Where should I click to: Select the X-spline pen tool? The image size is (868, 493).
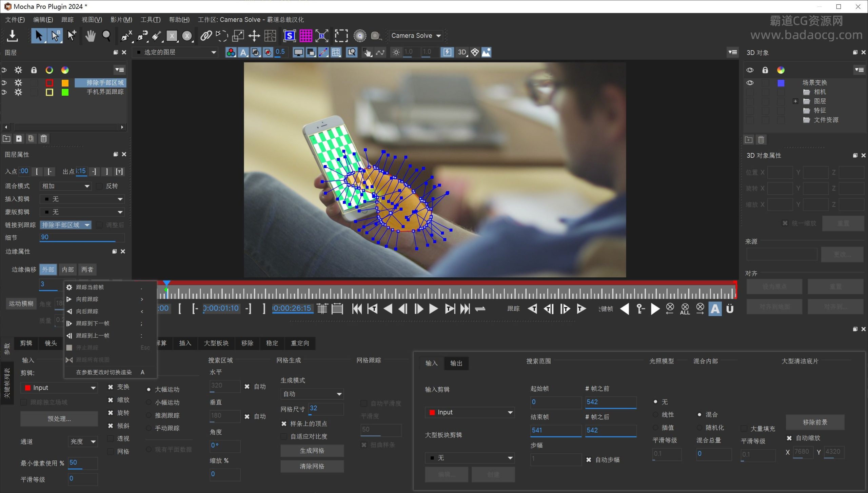[x=126, y=36]
